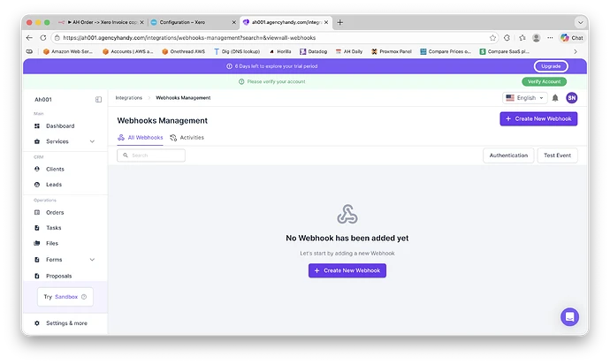This screenshot has height=364, width=610.
Task: Expand the Services sidebar menu
Action: [92, 141]
